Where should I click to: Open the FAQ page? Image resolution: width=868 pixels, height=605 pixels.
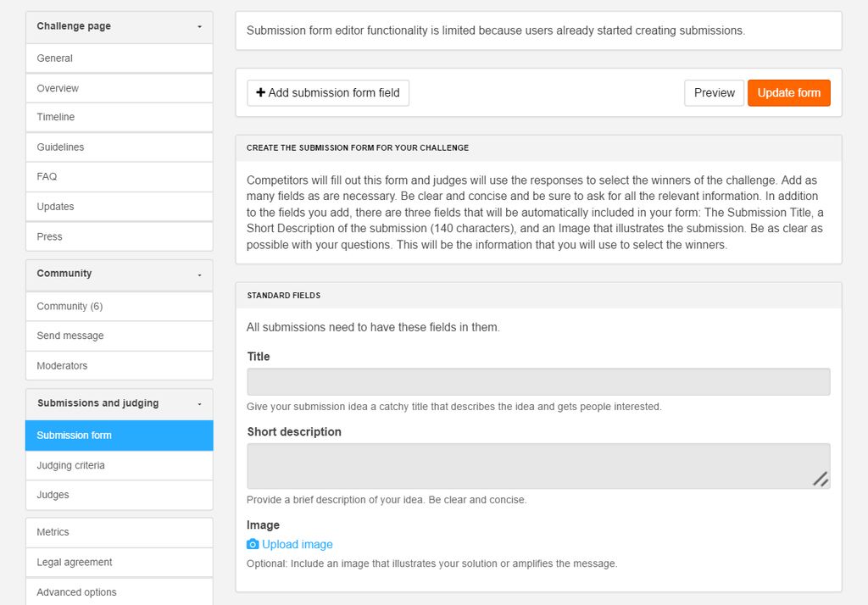[119, 176]
